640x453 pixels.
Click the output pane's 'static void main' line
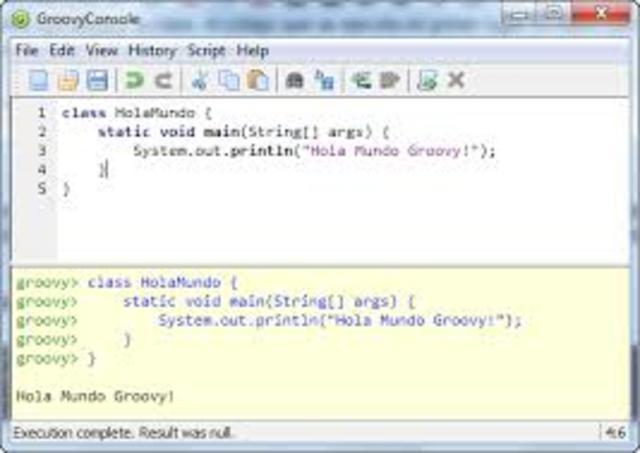coord(269,302)
